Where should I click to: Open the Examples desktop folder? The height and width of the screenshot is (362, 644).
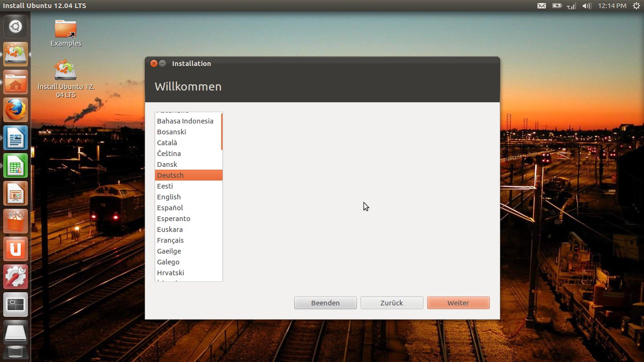(66, 33)
